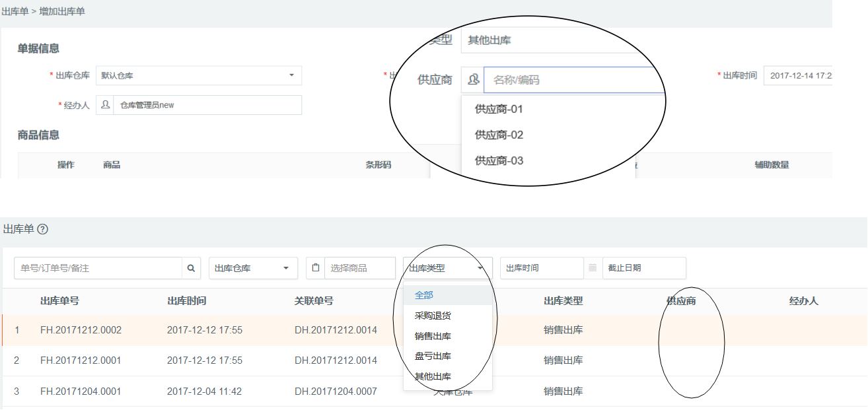Choose 供应商-01 from supplier suggestions
Screen dimensions: 868x410
(499, 109)
